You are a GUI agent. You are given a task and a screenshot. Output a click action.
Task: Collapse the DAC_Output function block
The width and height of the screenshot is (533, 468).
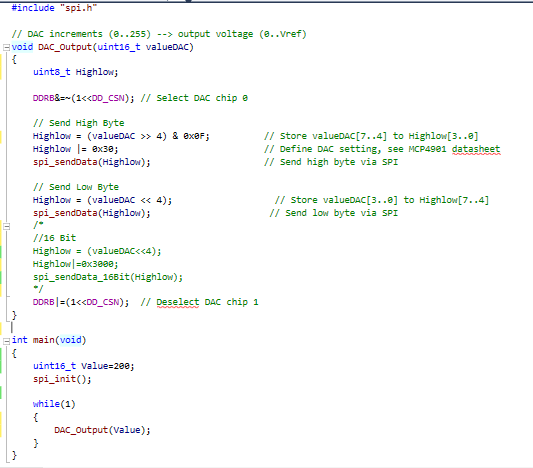click(x=6, y=47)
